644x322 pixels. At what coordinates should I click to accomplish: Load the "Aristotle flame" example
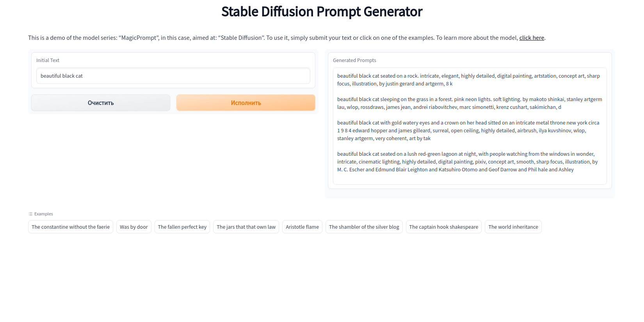click(302, 227)
